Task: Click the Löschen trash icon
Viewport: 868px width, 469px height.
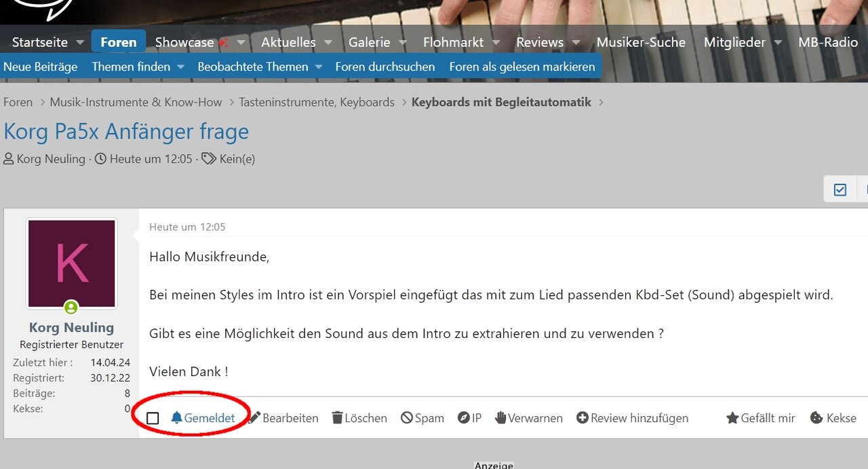Action: [337, 418]
